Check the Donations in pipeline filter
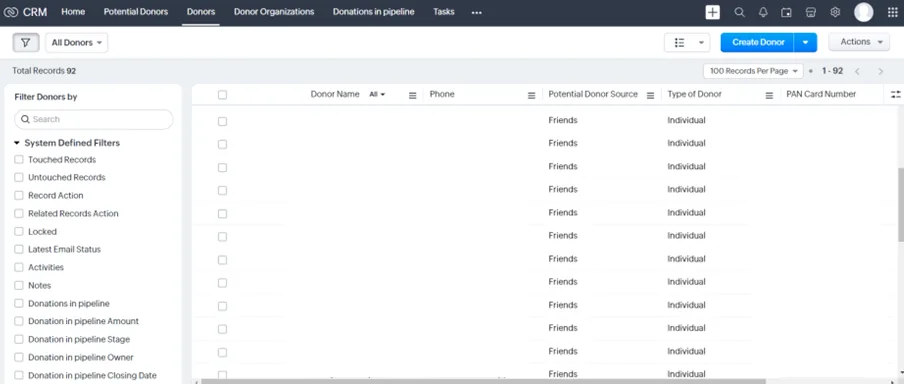Screen dimensions: 904x384 point(19,303)
